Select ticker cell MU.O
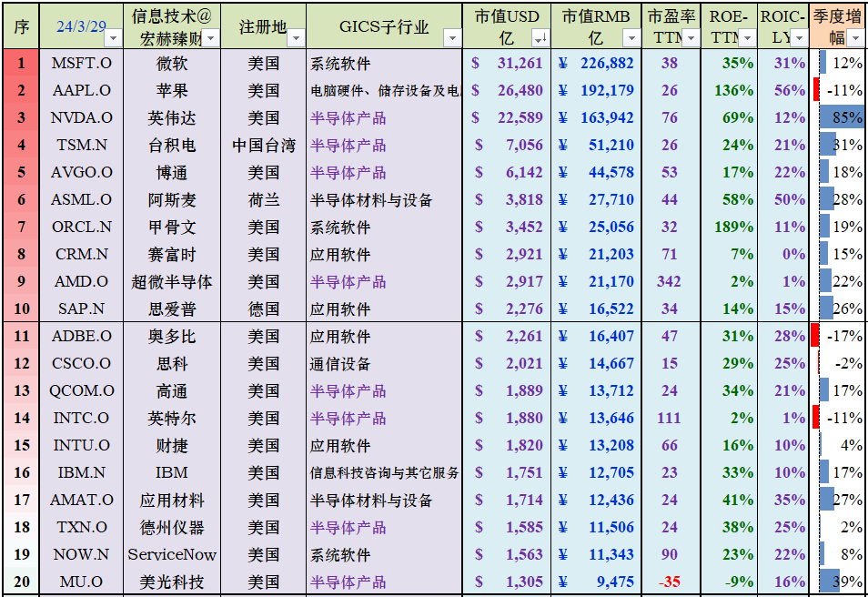This screenshot has width=868, height=597. click(x=81, y=582)
